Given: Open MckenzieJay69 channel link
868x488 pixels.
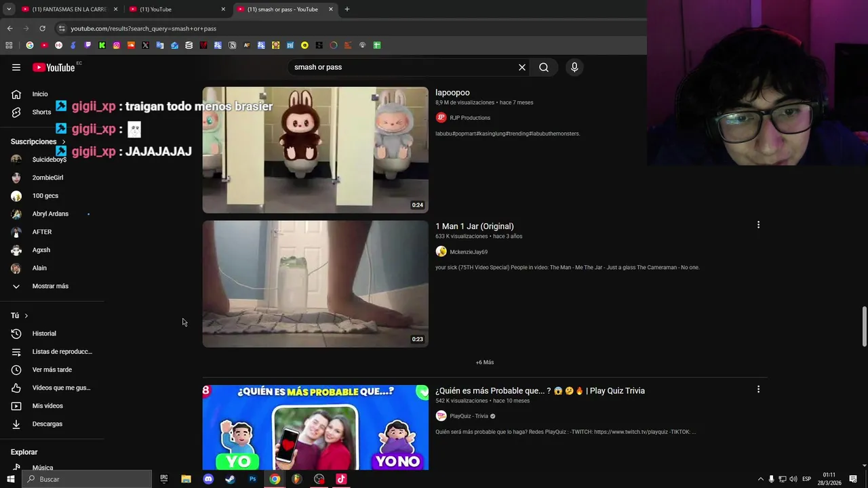Looking at the screenshot, I should tap(468, 252).
